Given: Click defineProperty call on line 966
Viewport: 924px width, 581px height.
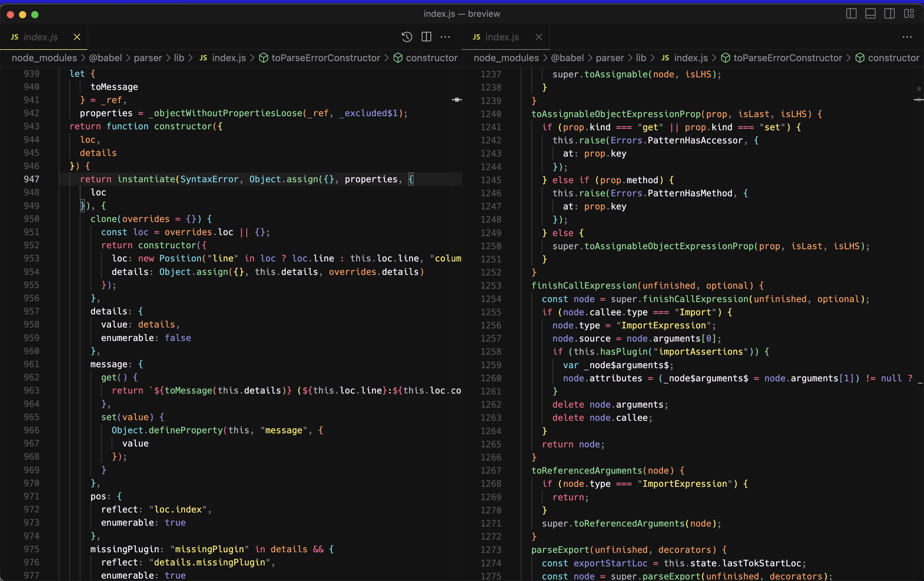Looking at the screenshot, I should 185,431.
